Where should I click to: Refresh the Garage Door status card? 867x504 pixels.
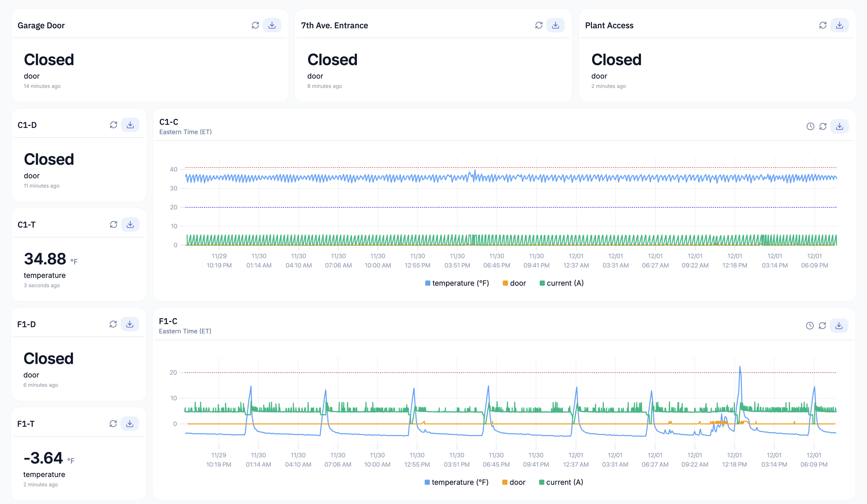pos(255,25)
